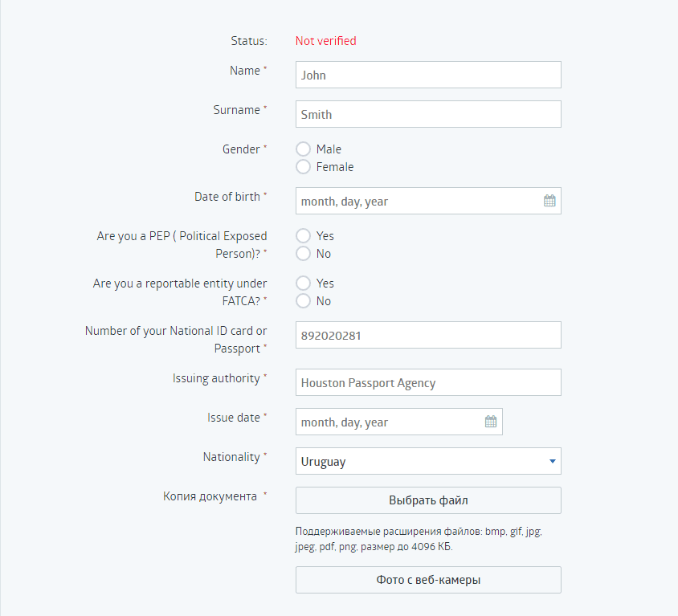Viewport: 678px width, 616px height.
Task: Click the Выбрать файл button
Action: (x=428, y=500)
